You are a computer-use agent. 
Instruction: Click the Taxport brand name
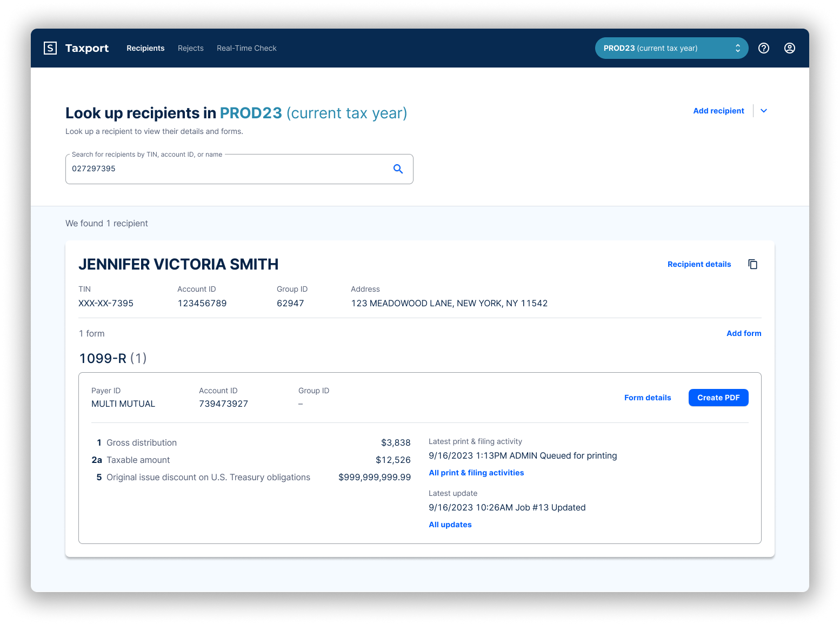pyautogui.click(x=87, y=48)
